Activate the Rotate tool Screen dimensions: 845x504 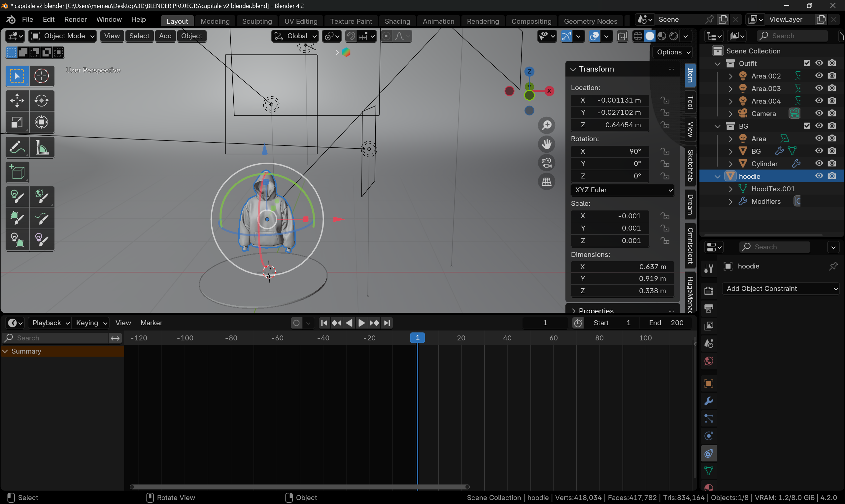(42, 101)
